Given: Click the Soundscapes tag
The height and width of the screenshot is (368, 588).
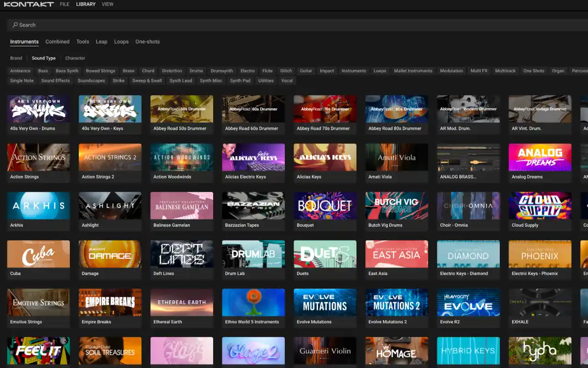Looking at the screenshot, I should [91, 80].
